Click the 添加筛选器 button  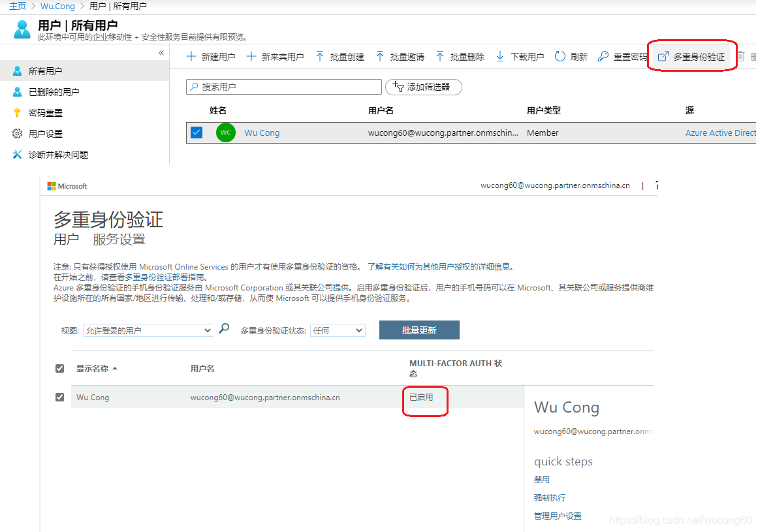pos(424,87)
